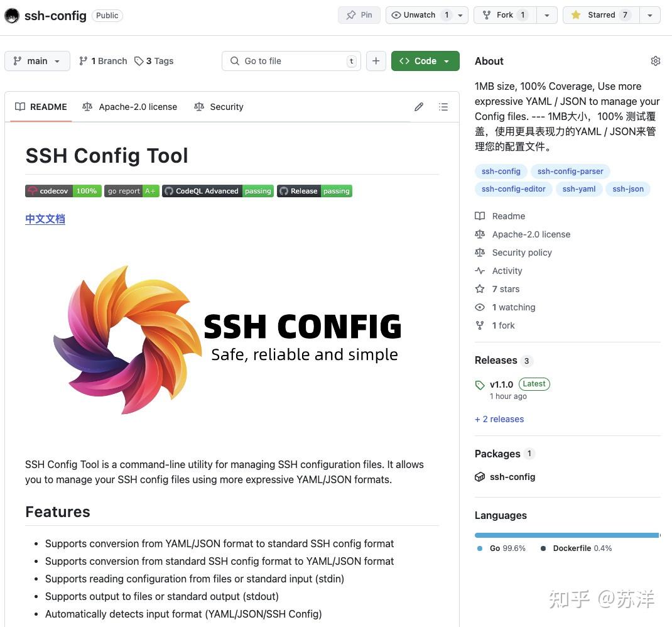The image size is (672, 627).
Task: Show the + 2 releases link
Action: tap(499, 419)
